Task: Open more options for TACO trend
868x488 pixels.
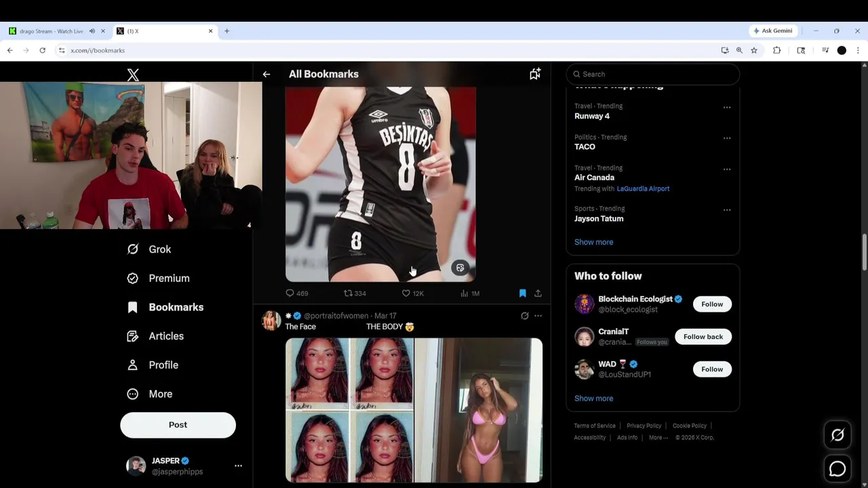Action: [x=727, y=138]
